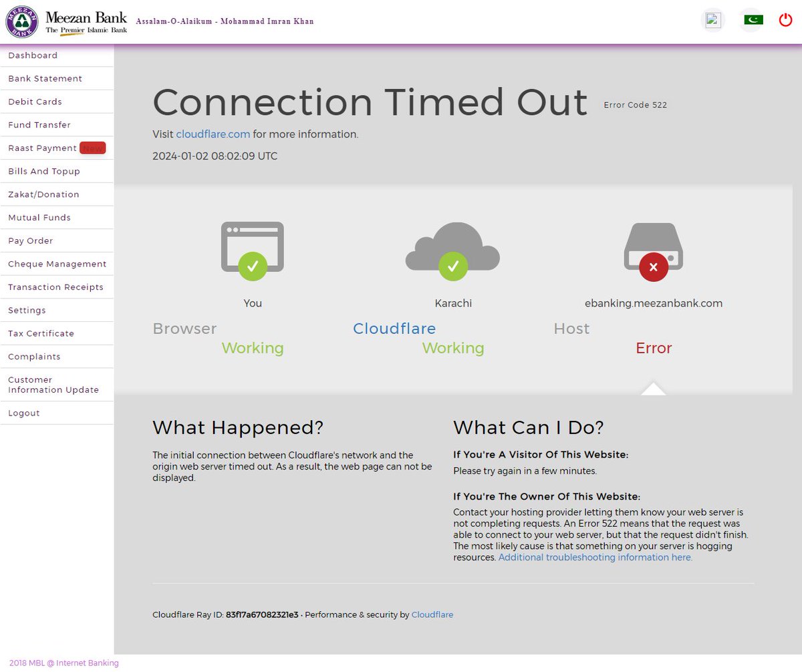
Task: Go to Mutual Funds
Action: tap(57, 218)
